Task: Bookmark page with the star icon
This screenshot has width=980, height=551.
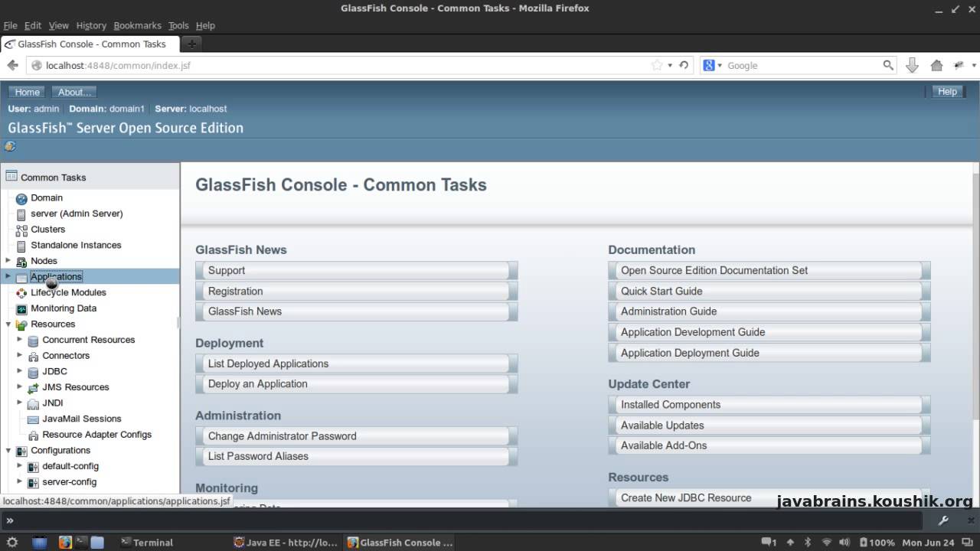Action: click(656, 65)
